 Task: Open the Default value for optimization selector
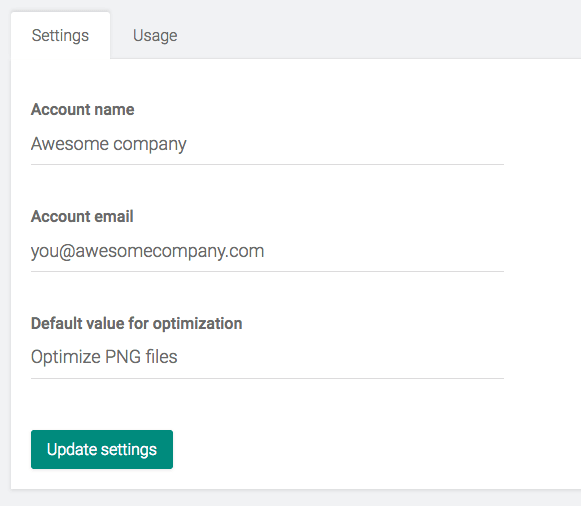point(267,358)
